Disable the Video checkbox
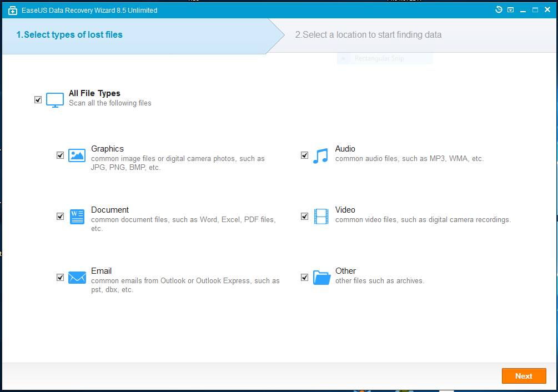The height and width of the screenshot is (392, 558). 304,217
